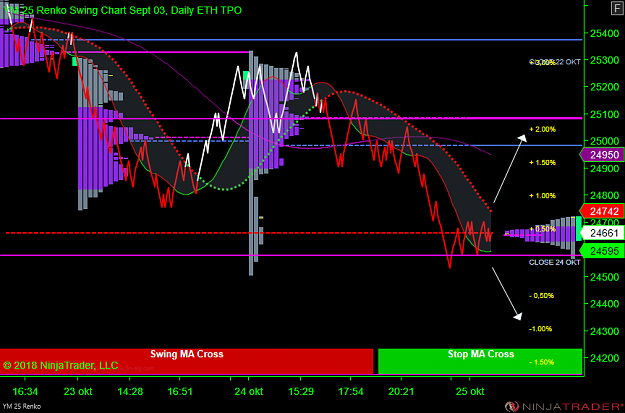Click the Stop MA Cross green bar

[480, 361]
